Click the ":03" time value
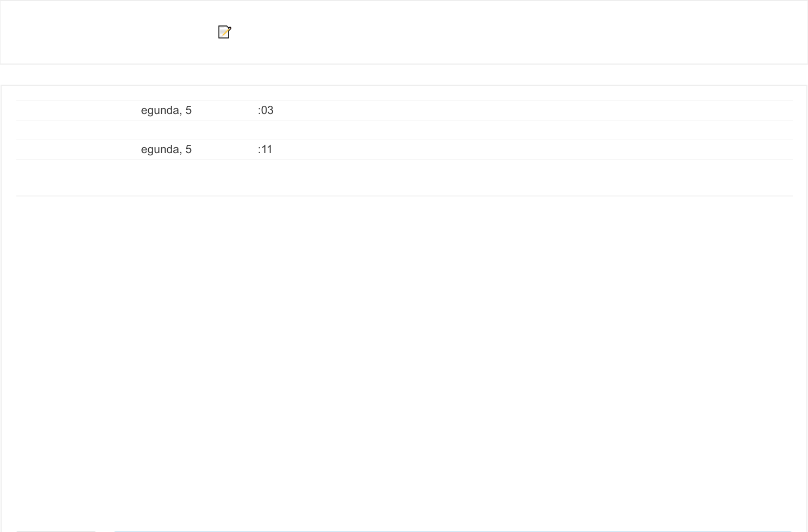 coord(266,110)
